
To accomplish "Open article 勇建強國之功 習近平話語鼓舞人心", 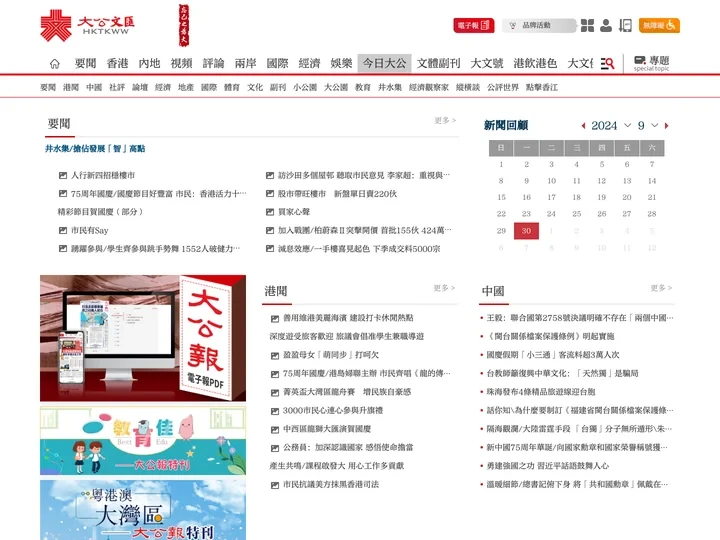I will coord(547,466).
